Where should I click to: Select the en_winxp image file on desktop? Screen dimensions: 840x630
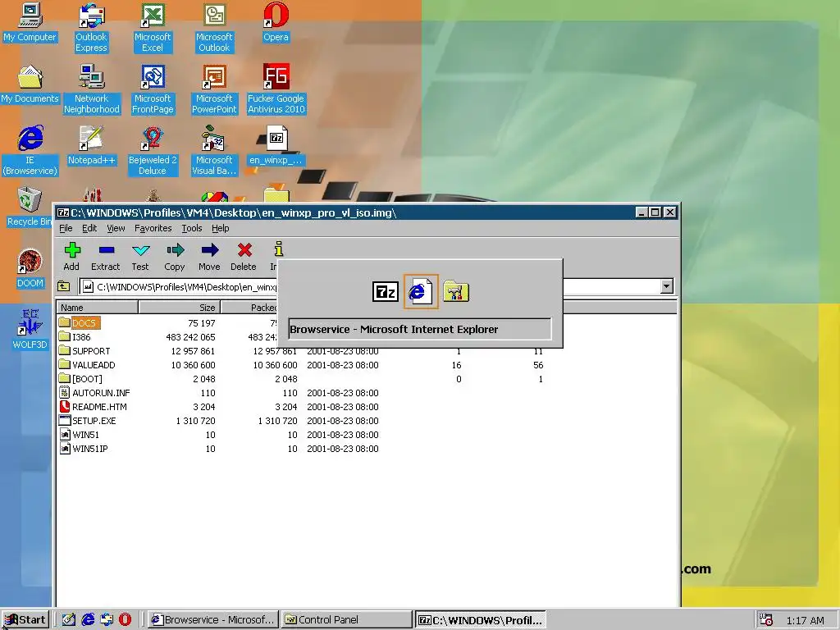(x=276, y=146)
